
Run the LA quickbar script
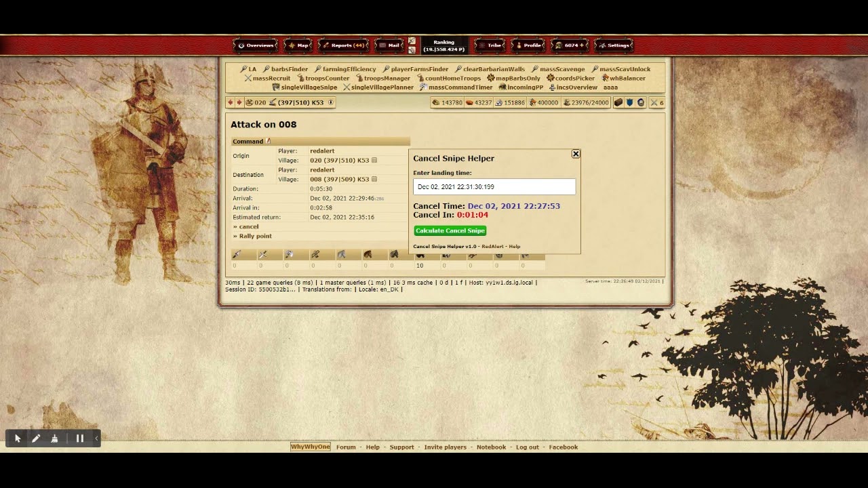click(x=248, y=69)
